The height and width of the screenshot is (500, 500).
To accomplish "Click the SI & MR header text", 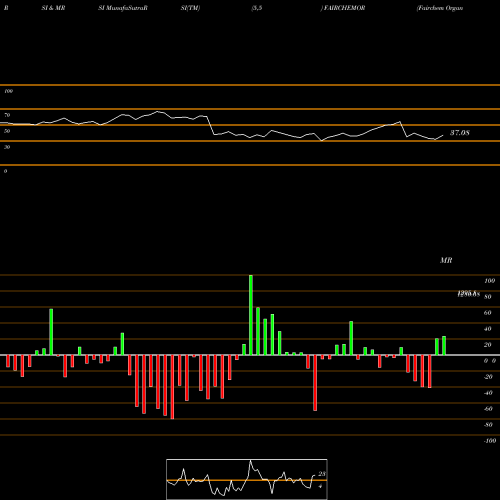I will [x=53, y=8].
